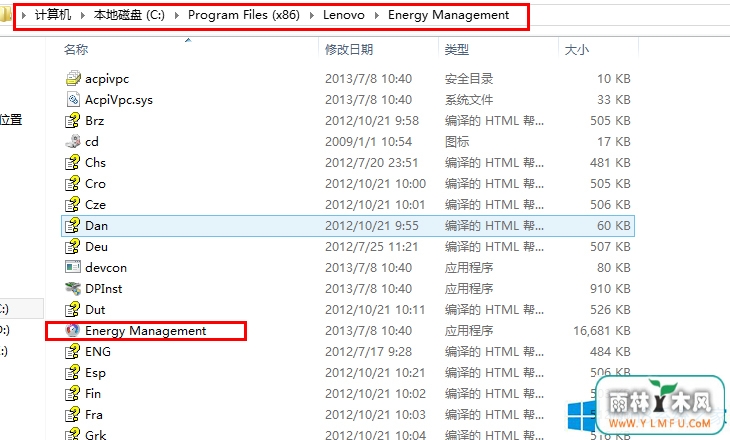Select the Brz help file icon

[73, 120]
